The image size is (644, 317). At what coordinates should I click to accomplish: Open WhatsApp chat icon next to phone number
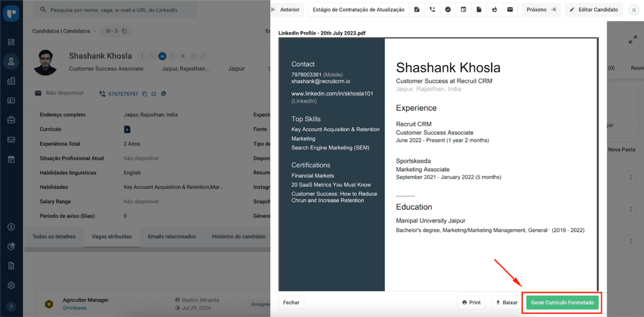pos(164,94)
